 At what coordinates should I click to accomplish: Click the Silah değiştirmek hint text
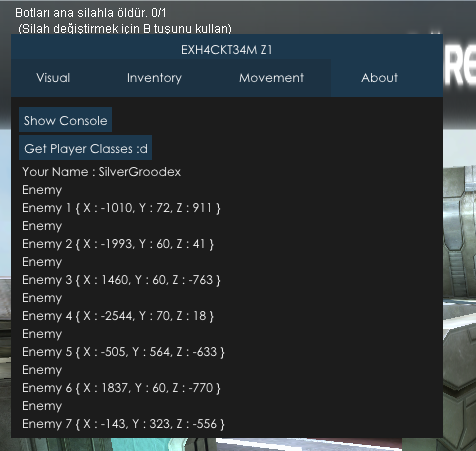(125, 29)
